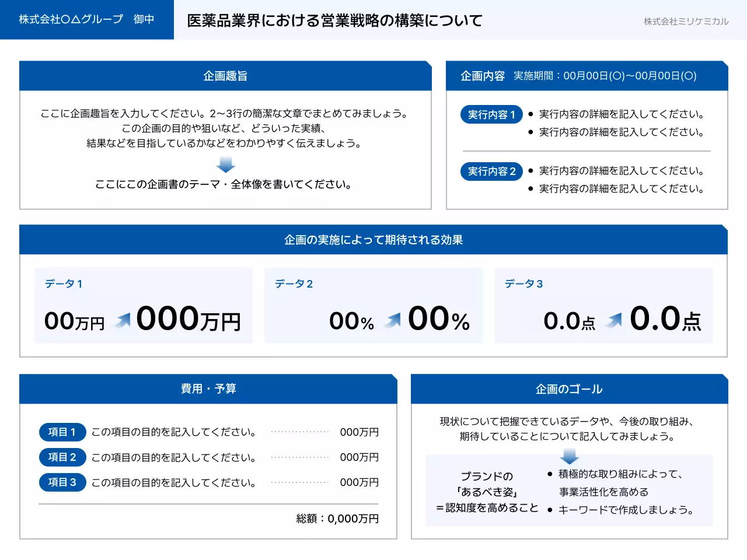Select the 実行内容2 badge
Image resolution: width=747 pixels, height=560 pixels.
(x=491, y=171)
